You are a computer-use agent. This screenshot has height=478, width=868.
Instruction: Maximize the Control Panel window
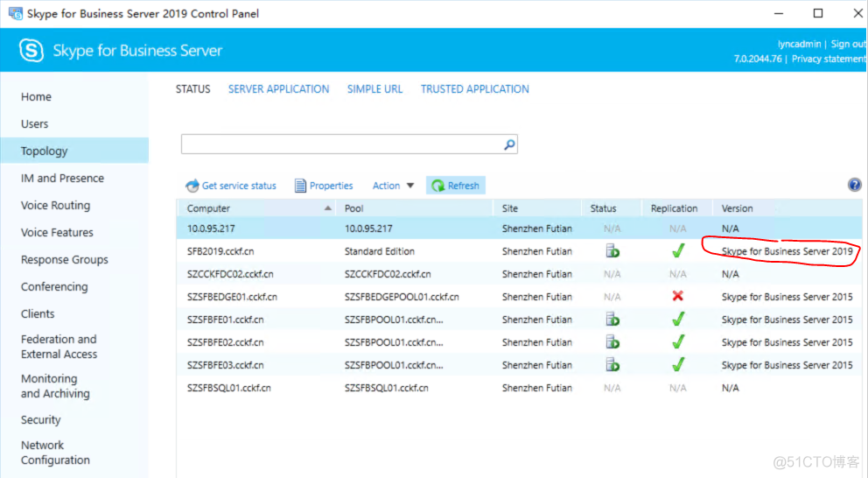point(817,13)
